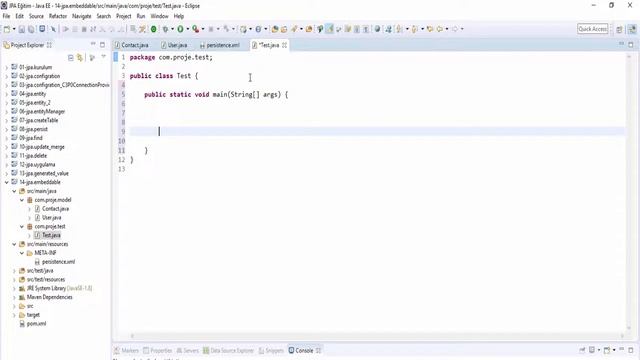Collapse the com.proje.model package
Image resolution: width=640 pixels, height=360 pixels.
click(22, 200)
